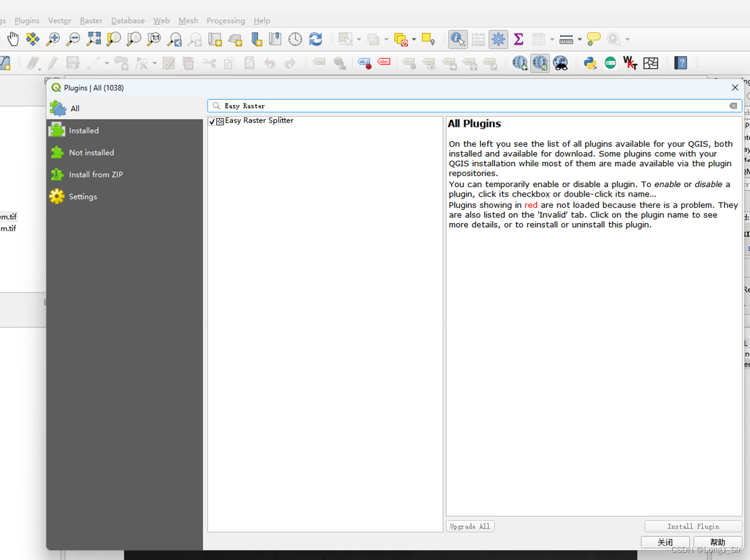This screenshot has height=560, width=750.
Task: Open the Temporal Controller clock icon
Action: point(295,39)
